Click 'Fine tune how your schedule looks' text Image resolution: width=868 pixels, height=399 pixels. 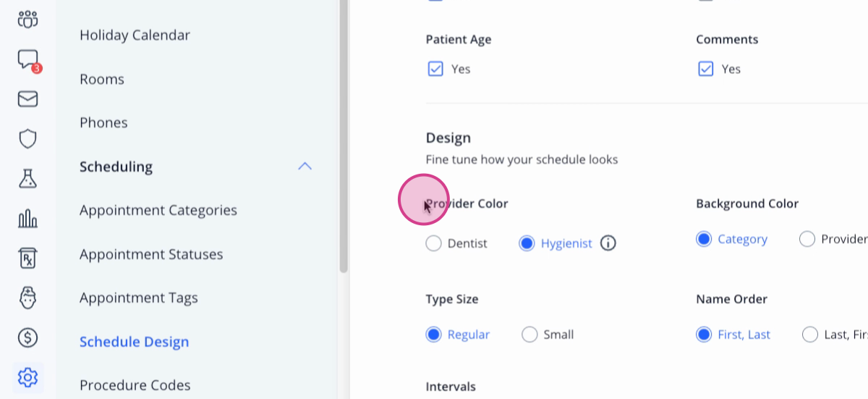[522, 159]
